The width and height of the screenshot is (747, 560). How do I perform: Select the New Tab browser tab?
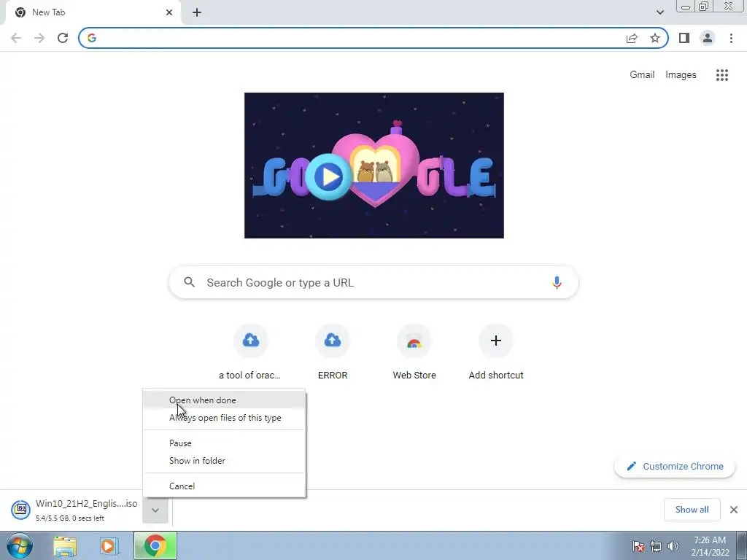pyautogui.click(x=92, y=12)
